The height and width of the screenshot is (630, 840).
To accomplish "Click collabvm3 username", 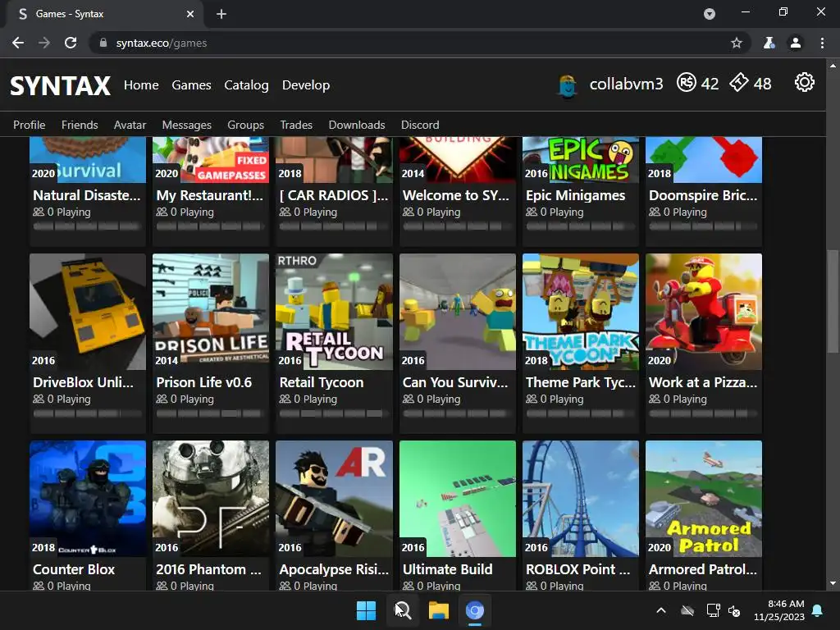I will [626, 84].
